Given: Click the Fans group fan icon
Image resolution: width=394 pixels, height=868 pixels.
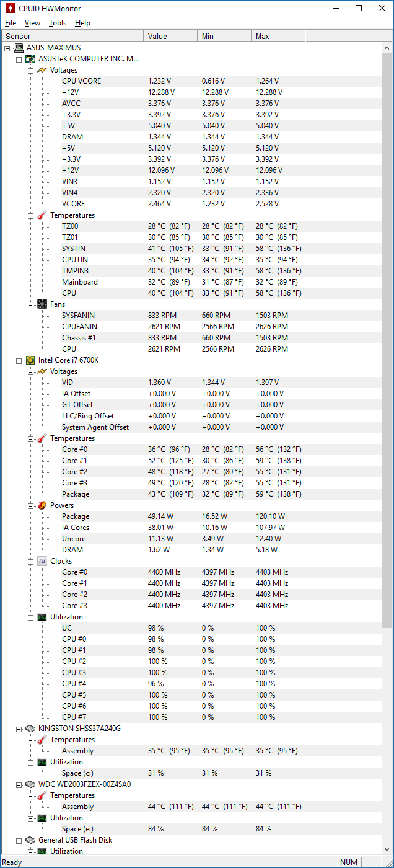Looking at the screenshot, I should pyautogui.click(x=42, y=304).
